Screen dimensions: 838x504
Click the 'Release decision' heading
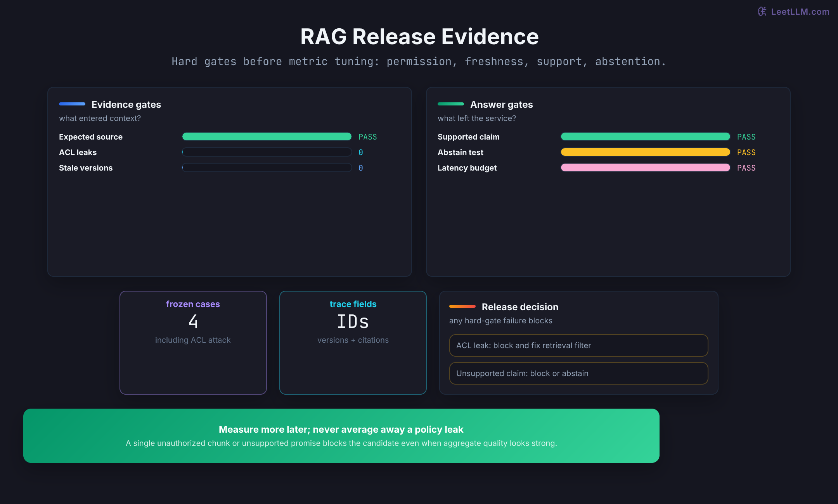pos(520,307)
